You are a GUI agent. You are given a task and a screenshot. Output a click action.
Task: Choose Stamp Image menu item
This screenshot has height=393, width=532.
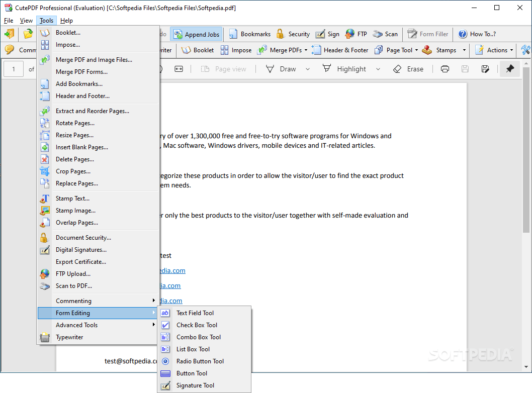[98, 211]
